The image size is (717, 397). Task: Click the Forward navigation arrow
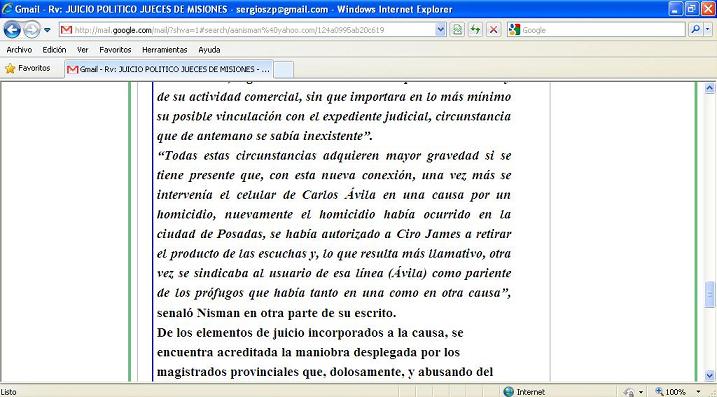click(x=31, y=30)
